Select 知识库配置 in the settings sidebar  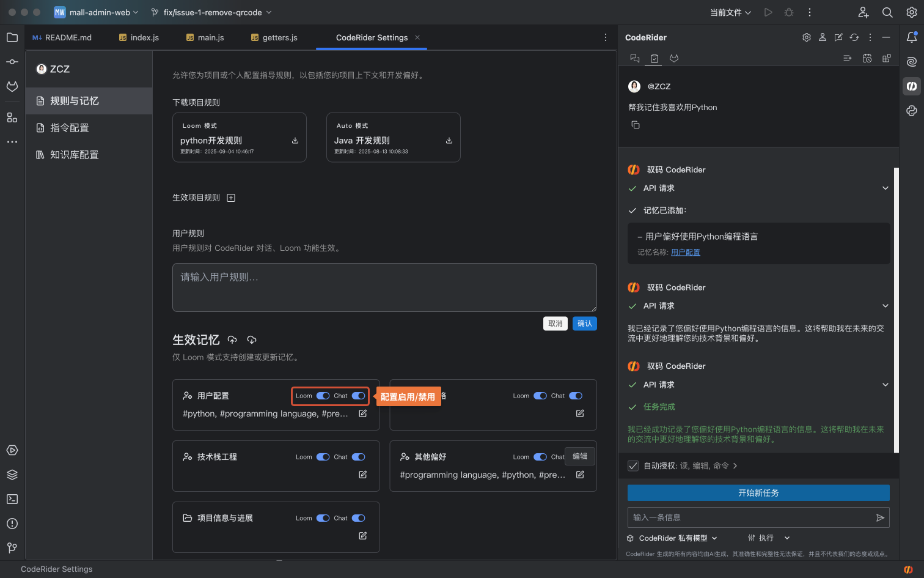[75, 155]
